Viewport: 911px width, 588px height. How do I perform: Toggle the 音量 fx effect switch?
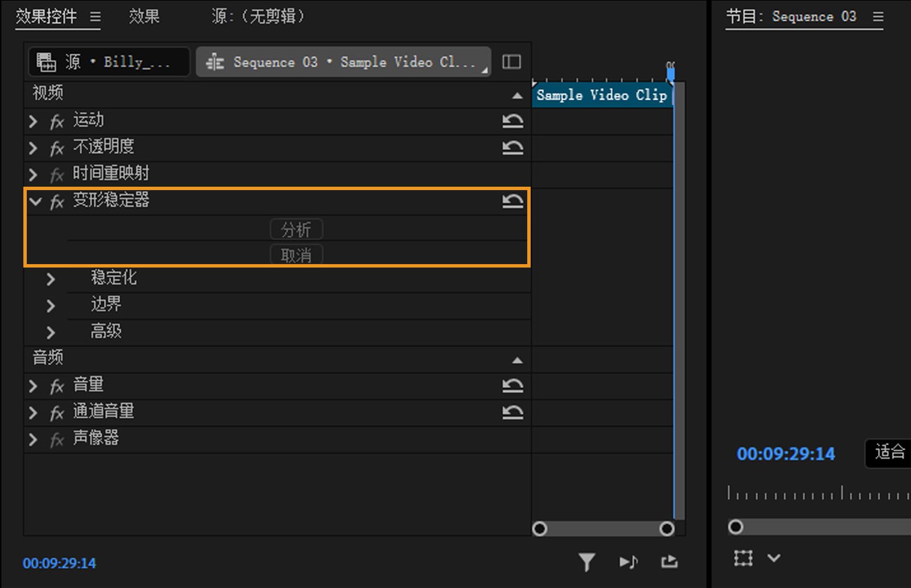[x=57, y=386]
